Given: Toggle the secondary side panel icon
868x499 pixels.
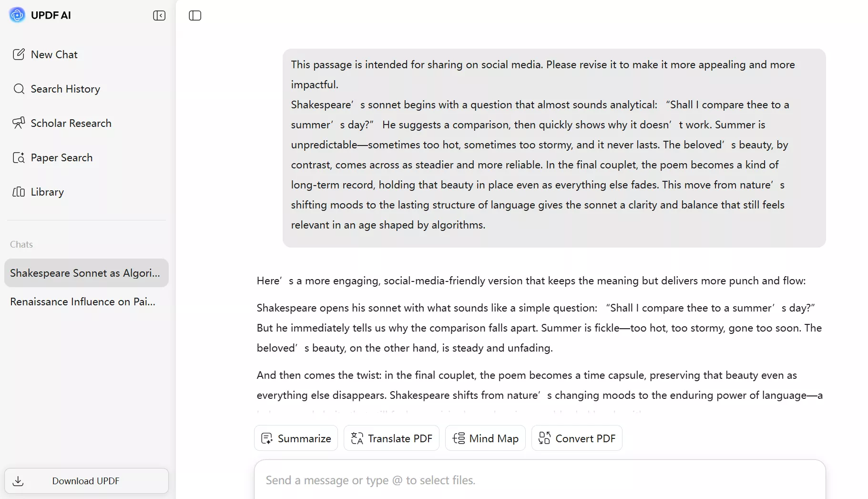Looking at the screenshot, I should (195, 16).
